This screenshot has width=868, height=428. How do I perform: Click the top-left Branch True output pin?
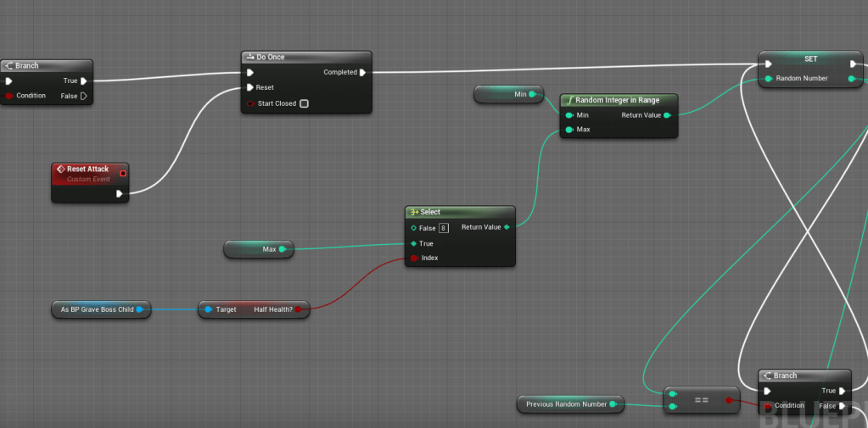coord(84,81)
